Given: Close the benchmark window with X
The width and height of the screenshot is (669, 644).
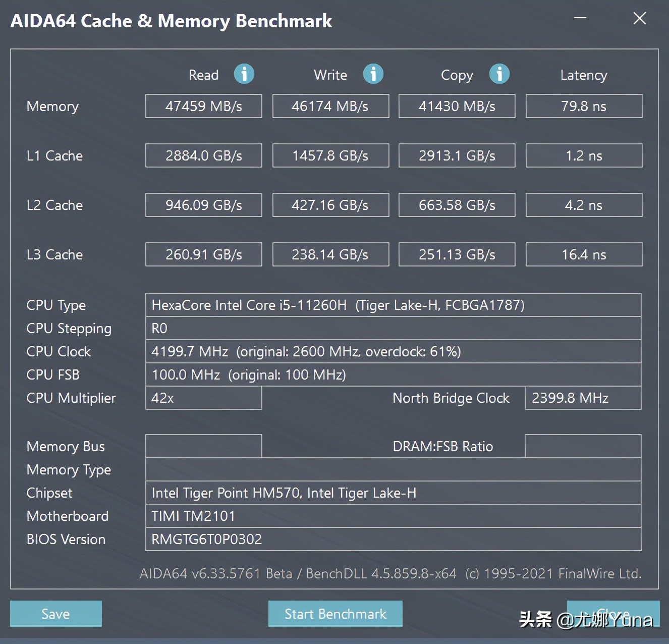Looking at the screenshot, I should [640, 19].
